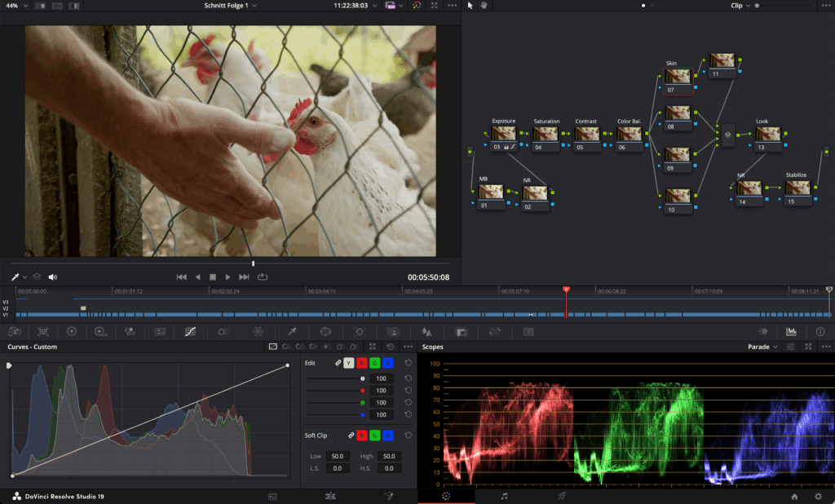This screenshot has height=504, width=835.
Task: Open the Clip mode dropdown in node editor
Action: [x=740, y=6]
